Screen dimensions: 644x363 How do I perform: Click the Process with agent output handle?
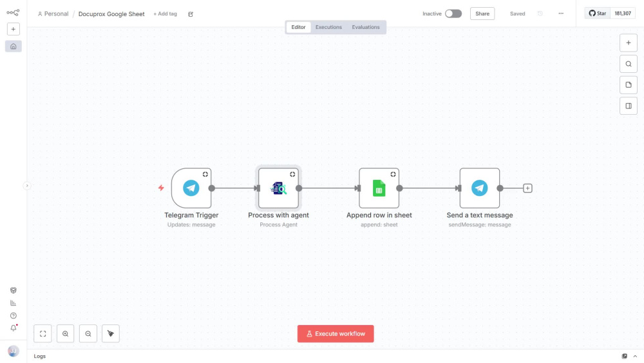point(299,188)
